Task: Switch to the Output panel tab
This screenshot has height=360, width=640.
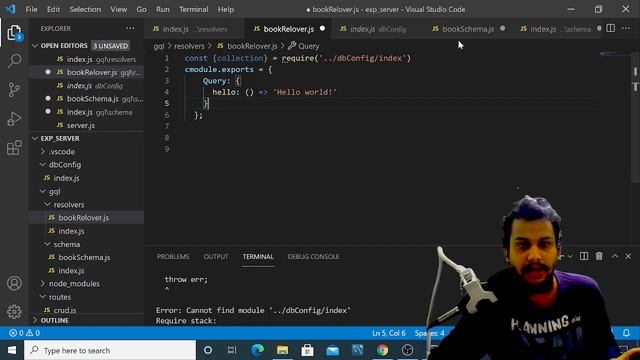Action: pyautogui.click(x=216, y=256)
